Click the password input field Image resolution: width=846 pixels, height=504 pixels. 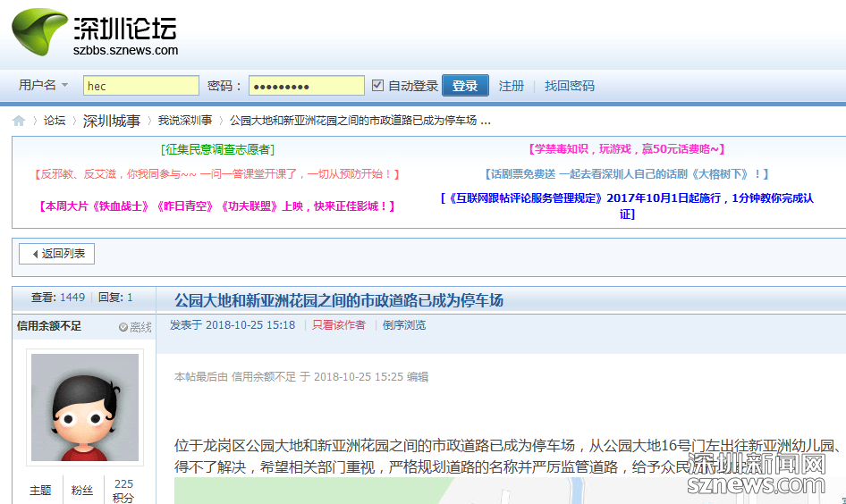pyautogui.click(x=306, y=86)
